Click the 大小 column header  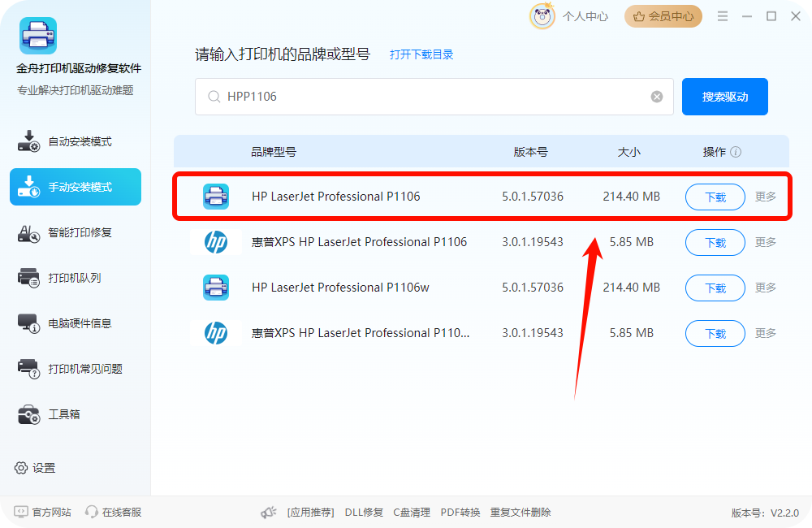click(629, 152)
